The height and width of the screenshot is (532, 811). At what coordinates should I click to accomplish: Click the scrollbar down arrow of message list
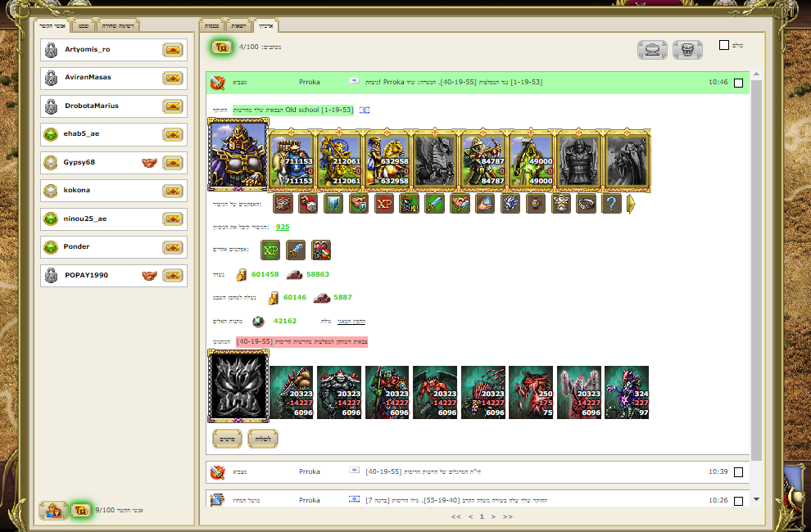756,499
